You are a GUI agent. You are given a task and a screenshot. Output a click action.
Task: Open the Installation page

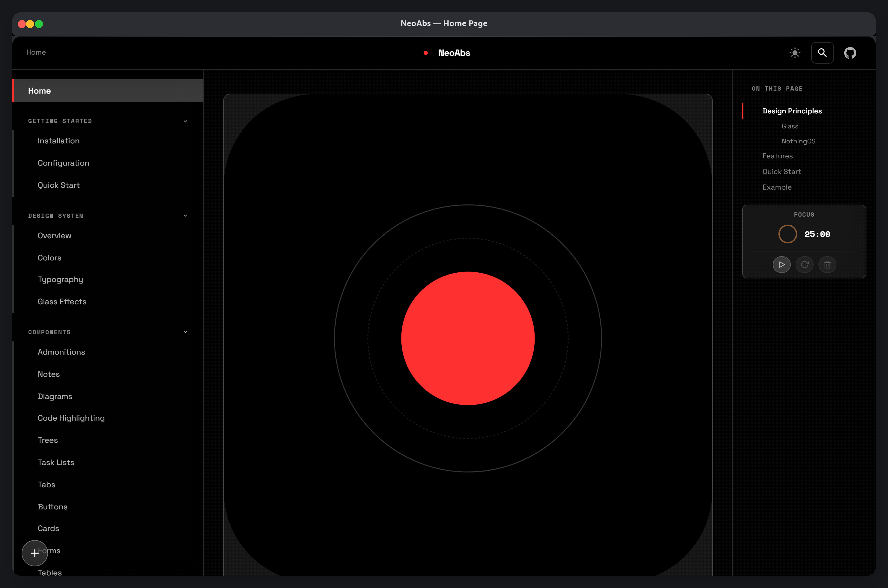pos(58,141)
